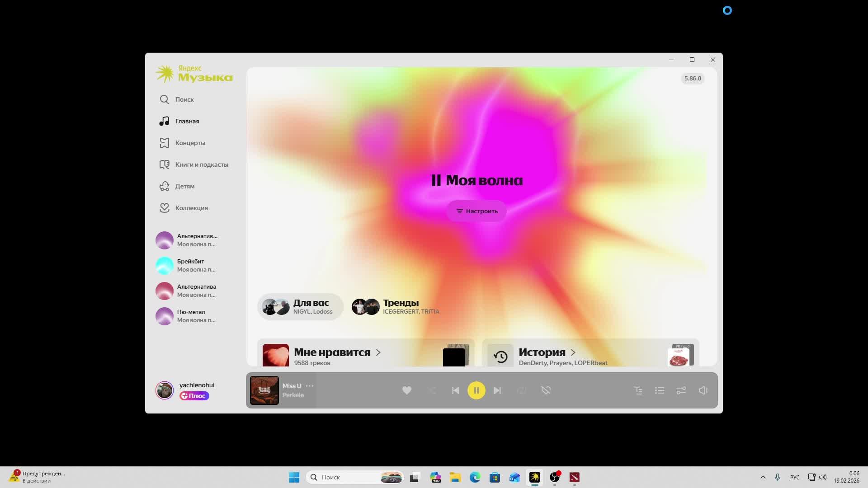Click the Настроить button
The image size is (868, 488).
476,211
